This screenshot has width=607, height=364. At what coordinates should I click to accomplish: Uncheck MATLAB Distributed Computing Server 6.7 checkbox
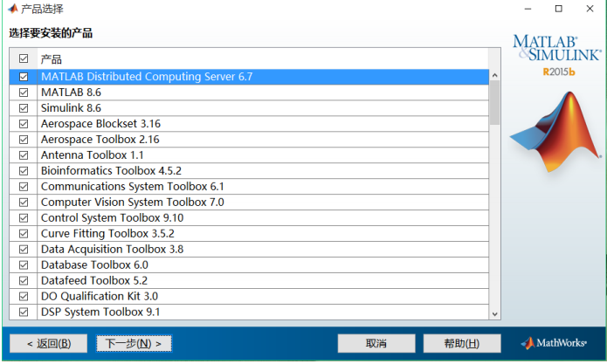24,77
